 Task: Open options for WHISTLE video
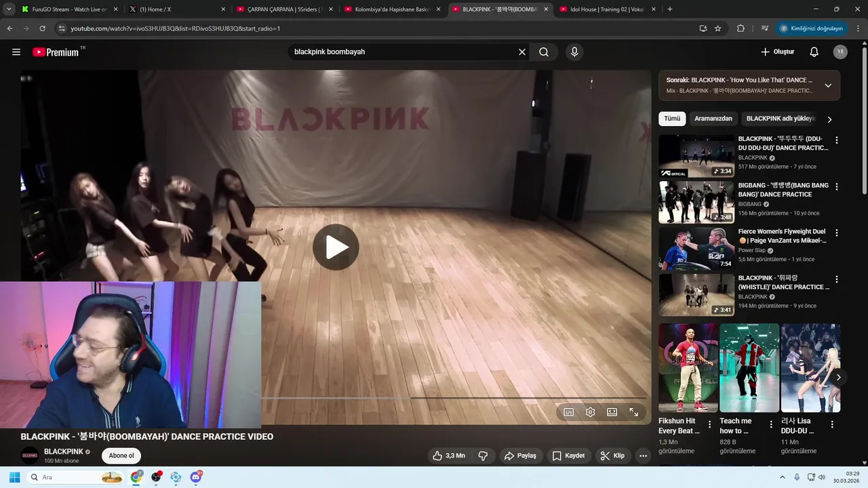837,279
